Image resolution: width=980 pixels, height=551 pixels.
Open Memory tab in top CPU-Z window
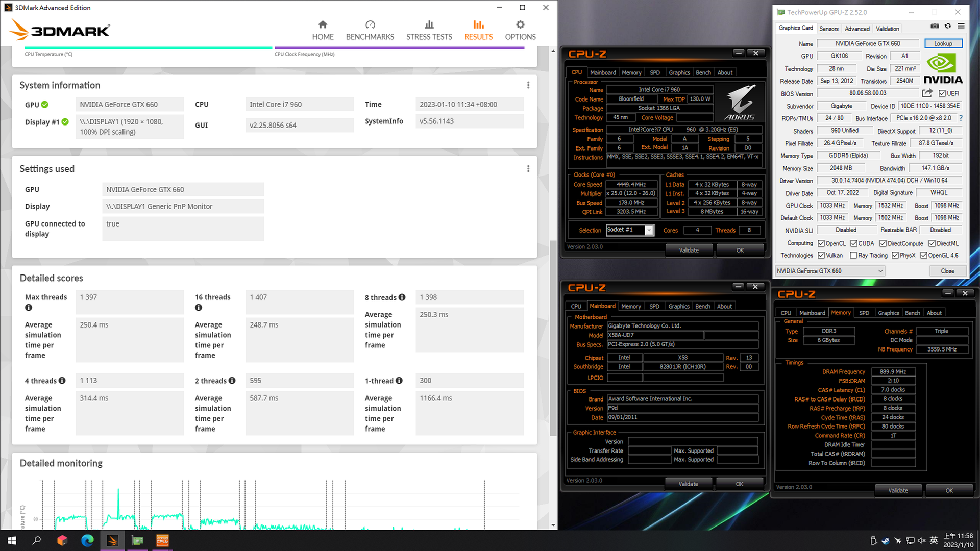(631, 73)
